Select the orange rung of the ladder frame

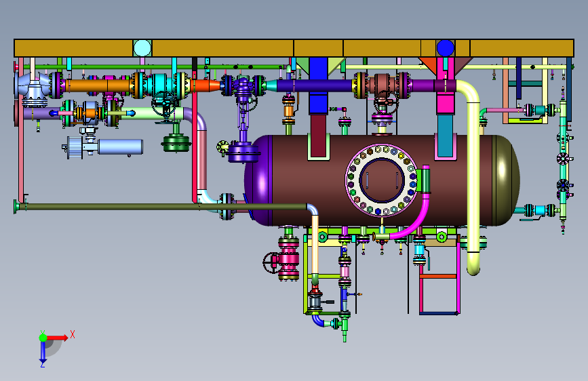438,277
